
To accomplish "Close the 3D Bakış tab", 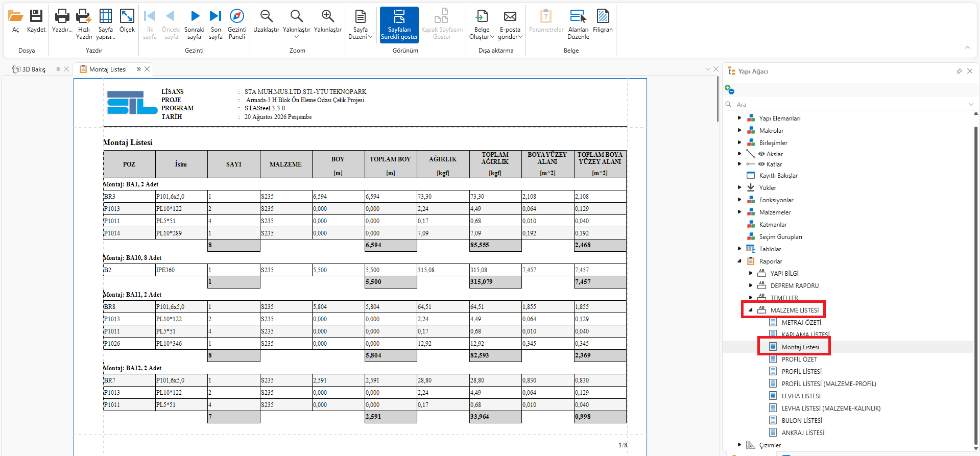I will [66, 69].
